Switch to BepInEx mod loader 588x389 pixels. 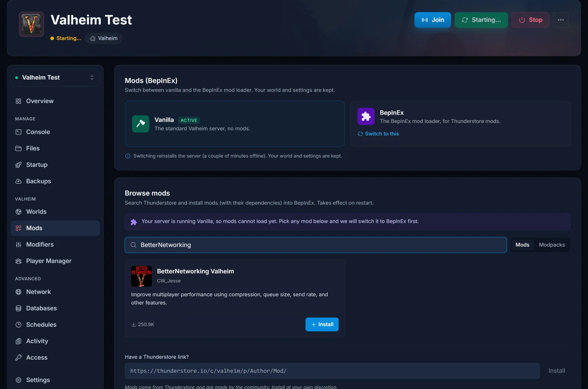point(378,134)
